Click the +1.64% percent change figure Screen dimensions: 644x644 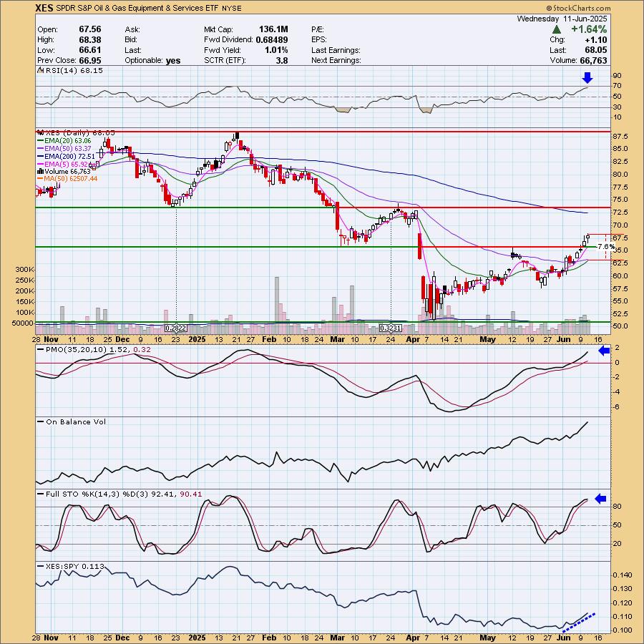[589, 29]
